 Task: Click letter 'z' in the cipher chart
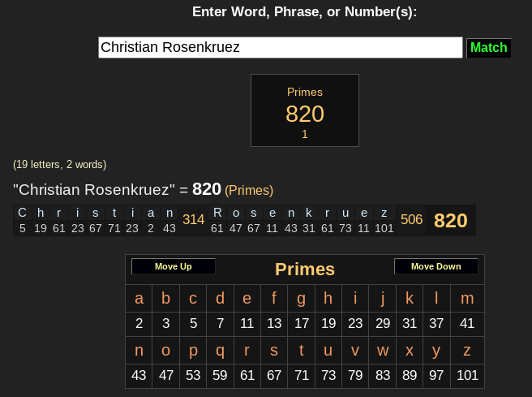pos(466,351)
